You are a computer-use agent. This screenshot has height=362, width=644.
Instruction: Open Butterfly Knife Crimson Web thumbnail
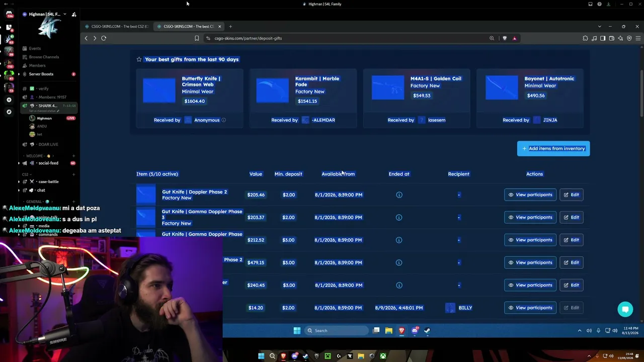[159, 90]
